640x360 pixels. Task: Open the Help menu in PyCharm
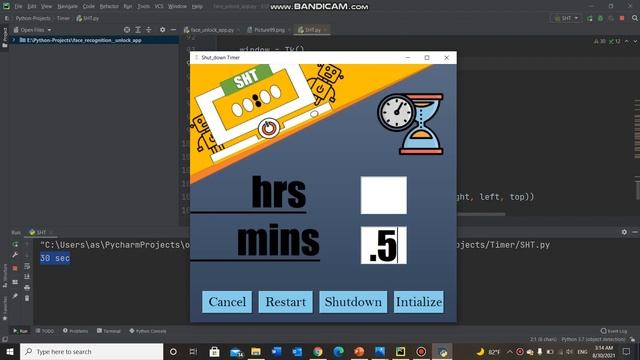[197, 7]
